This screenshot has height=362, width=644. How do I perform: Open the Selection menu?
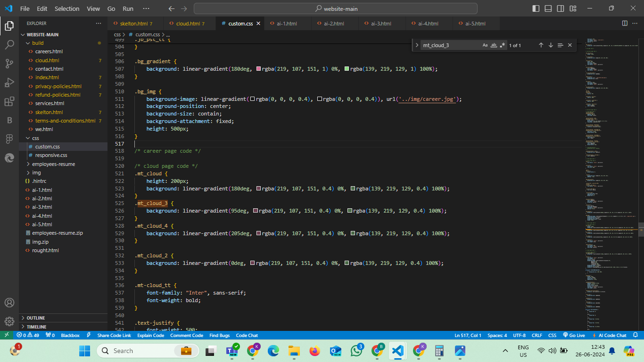[x=67, y=8]
